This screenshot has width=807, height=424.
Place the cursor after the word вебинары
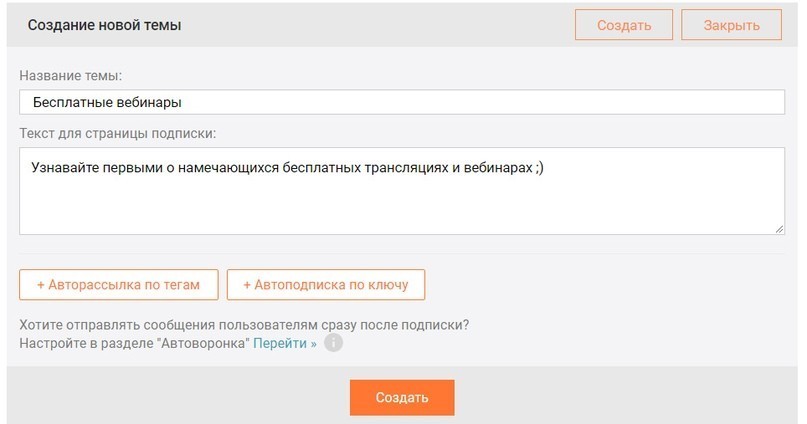[183, 102]
